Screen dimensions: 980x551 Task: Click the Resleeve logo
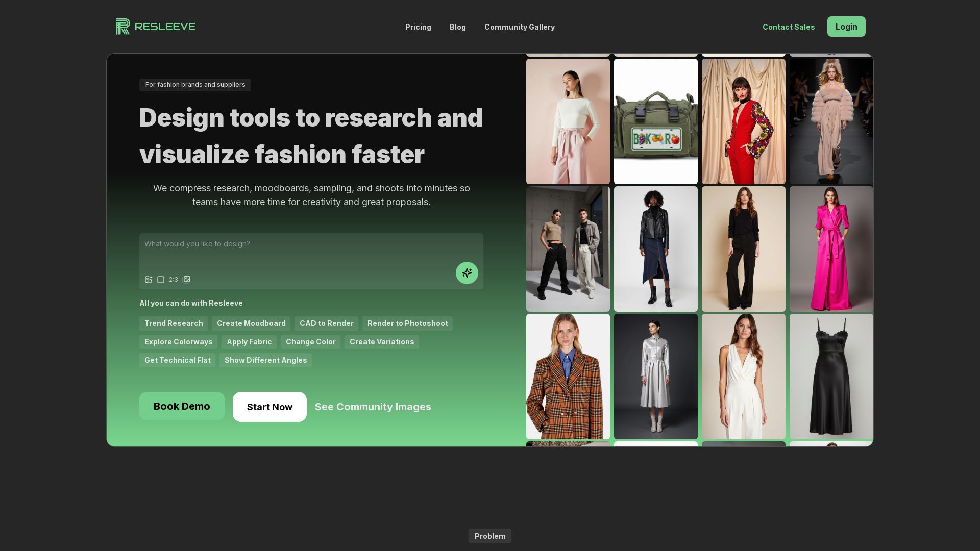pos(156,27)
